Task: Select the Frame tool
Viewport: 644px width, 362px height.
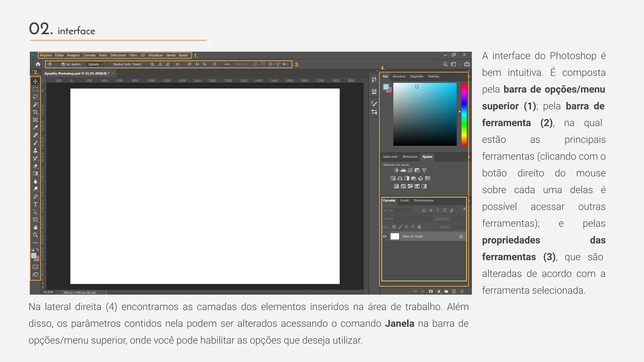Action: (36, 120)
